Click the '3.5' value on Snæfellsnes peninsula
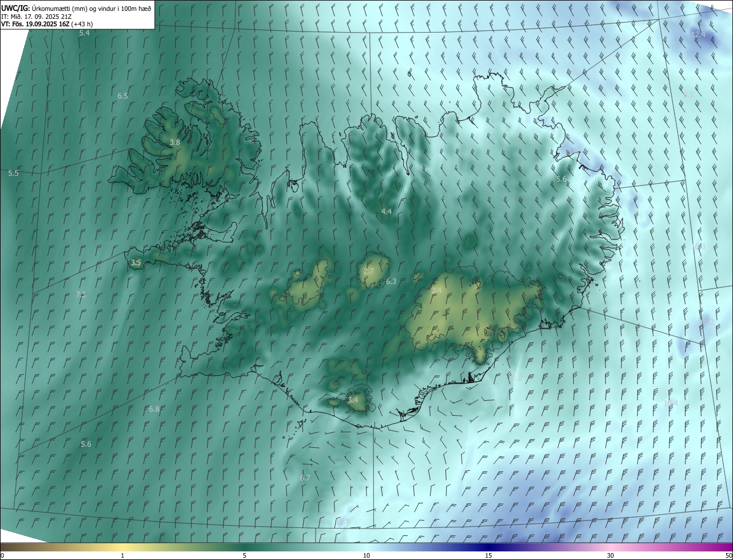Viewport: 733px width, 560px height. [136, 263]
